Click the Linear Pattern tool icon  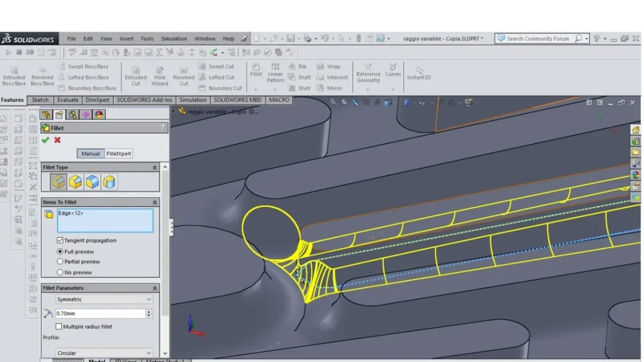tap(276, 67)
